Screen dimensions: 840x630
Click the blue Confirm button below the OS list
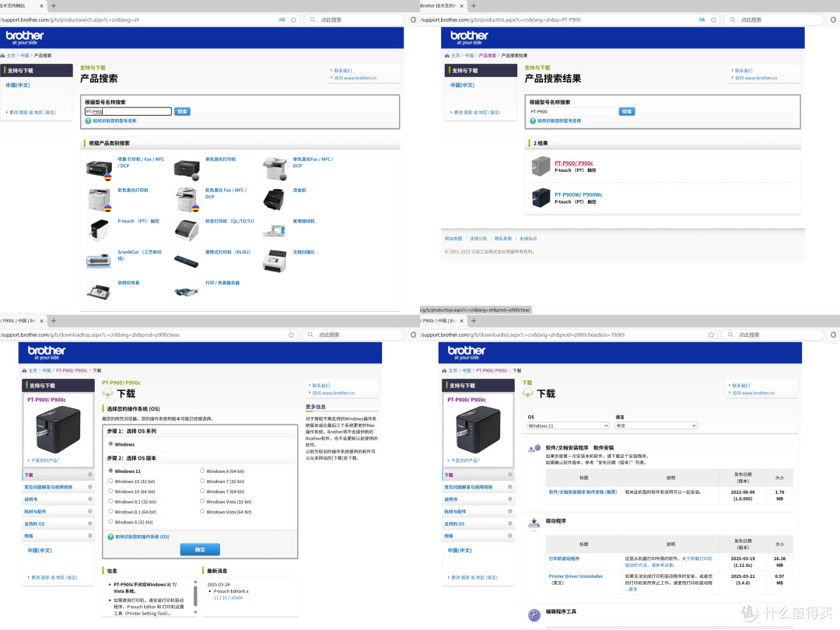[x=200, y=550]
